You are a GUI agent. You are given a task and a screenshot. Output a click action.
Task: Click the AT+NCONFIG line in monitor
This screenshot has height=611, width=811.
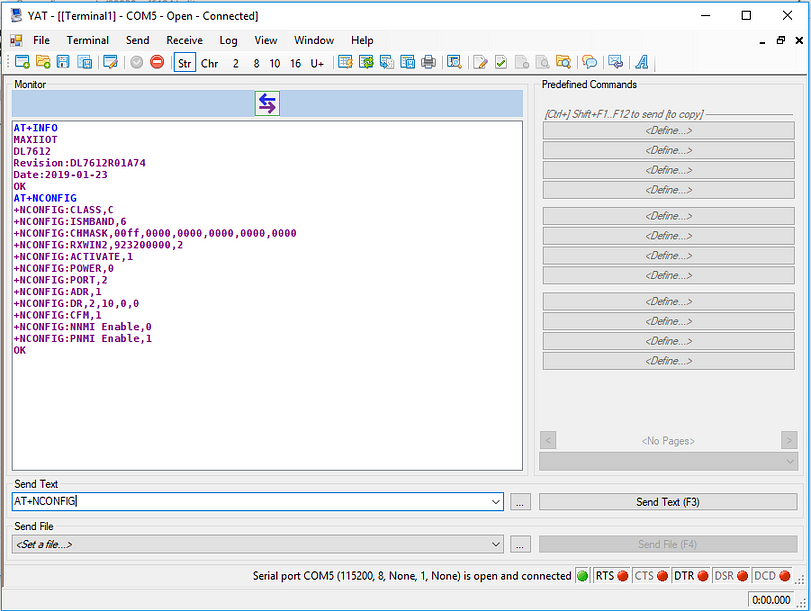(x=45, y=198)
